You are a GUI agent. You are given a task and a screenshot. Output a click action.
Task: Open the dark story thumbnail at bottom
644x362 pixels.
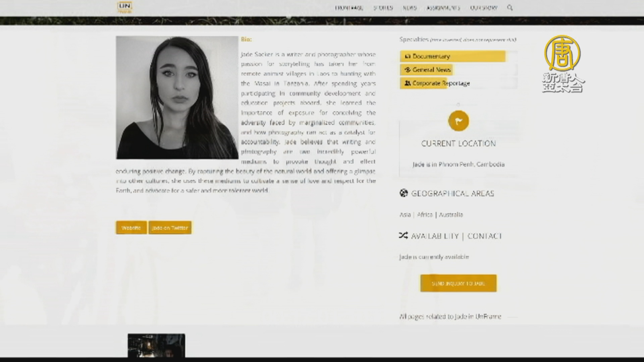156,345
